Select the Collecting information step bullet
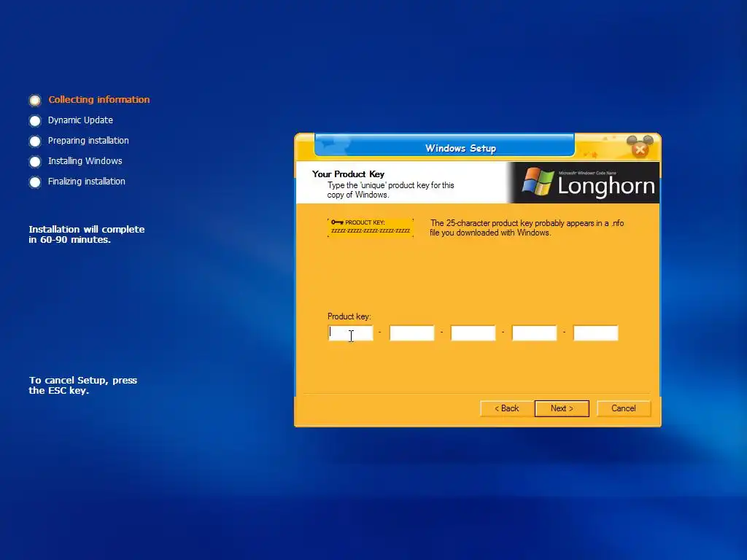 35,101
